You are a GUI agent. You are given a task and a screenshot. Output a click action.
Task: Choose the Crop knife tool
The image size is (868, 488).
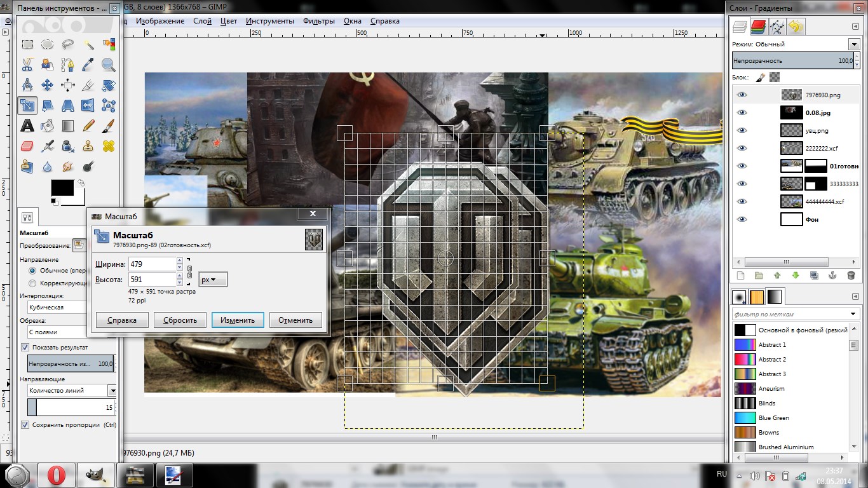click(x=88, y=85)
